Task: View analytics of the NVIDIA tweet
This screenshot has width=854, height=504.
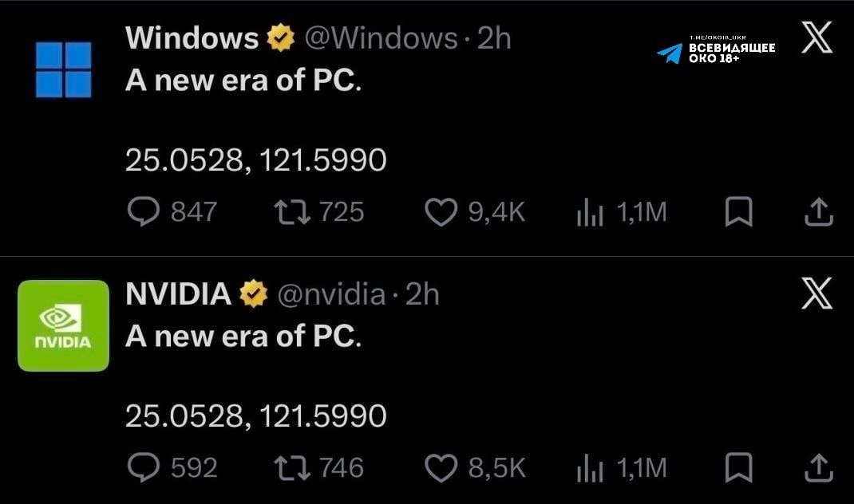Action: [x=590, y=468]
